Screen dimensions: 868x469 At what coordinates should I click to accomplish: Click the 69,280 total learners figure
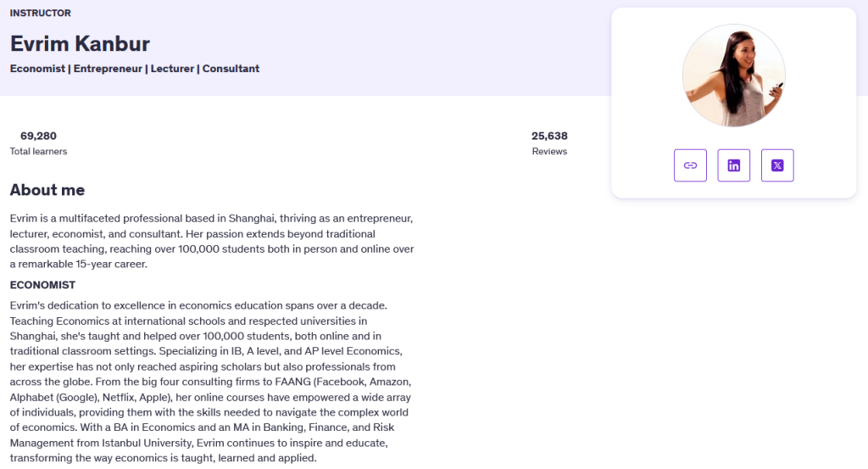pos(38,136)
